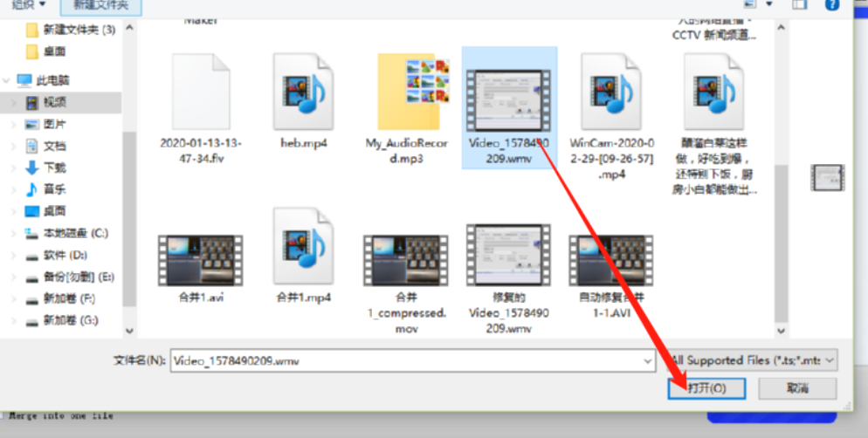868x438 pixels.
Task: Select the 合并1_compressed.mov thumbnail
Action: pyautogui.click(x=406, y=260)
